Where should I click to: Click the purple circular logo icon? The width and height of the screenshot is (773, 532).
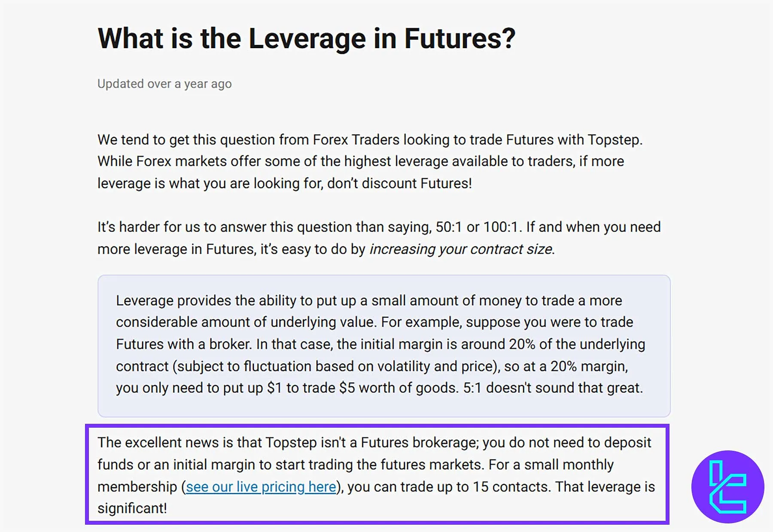(727, 487)
